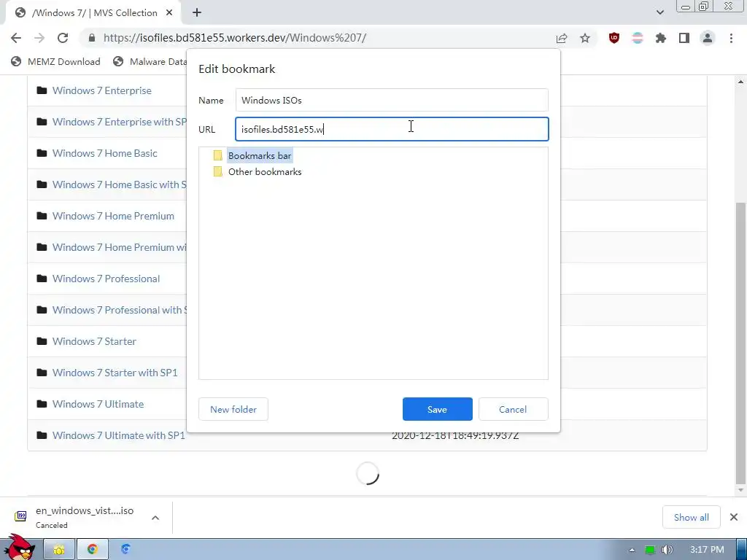Click the New folder button
This screenshot has width=747, height=560.
pos(233,410)
